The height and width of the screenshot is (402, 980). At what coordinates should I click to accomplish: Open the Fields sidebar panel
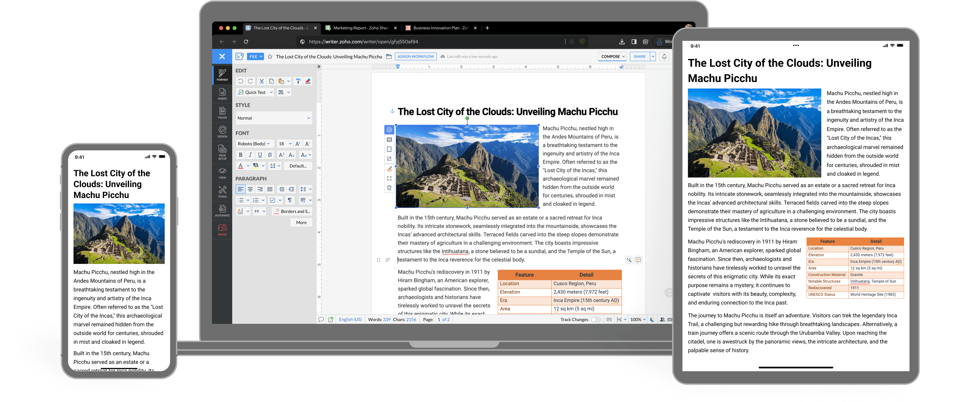[x=222, y=113]
